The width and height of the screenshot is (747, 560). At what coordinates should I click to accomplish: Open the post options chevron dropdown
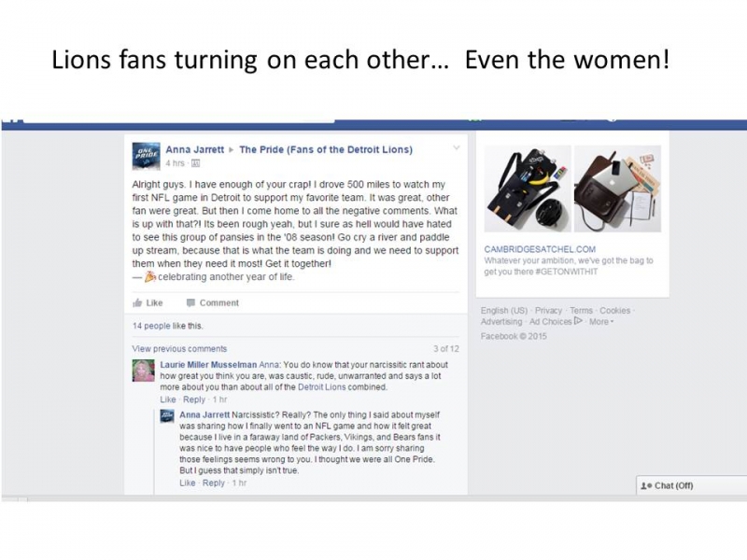coord(457,148)
